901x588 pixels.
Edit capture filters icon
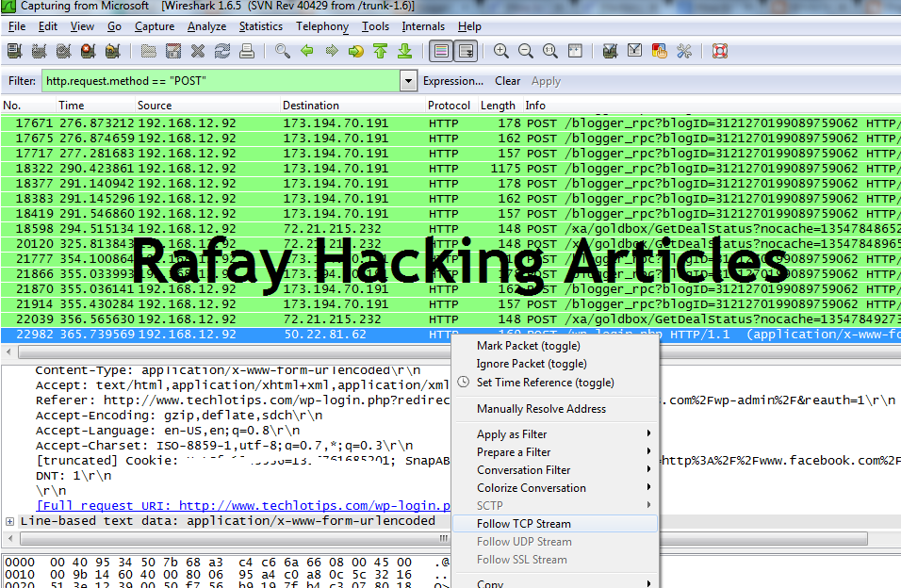610,51
